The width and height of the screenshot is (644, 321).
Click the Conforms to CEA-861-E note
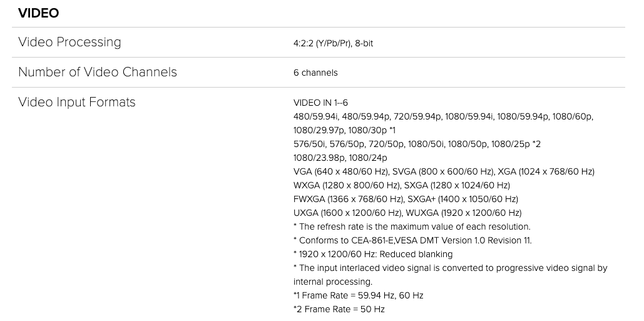tap(412, 240)
